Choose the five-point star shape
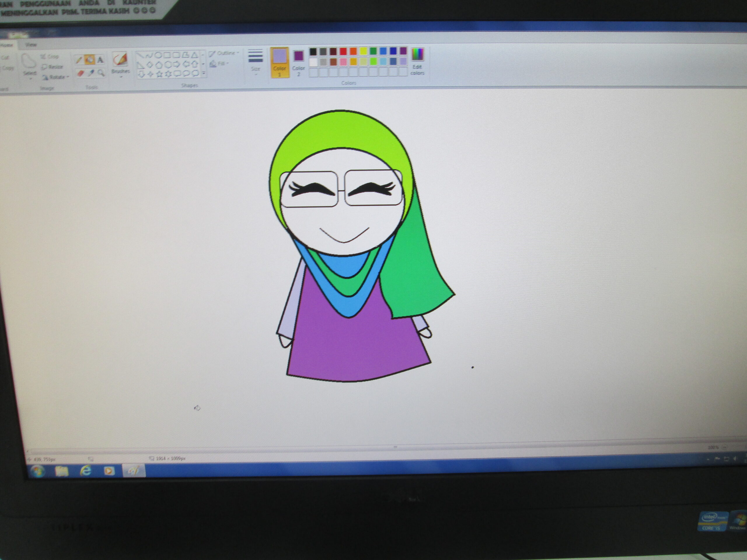 pyautogui.click(x=159, y=74)
